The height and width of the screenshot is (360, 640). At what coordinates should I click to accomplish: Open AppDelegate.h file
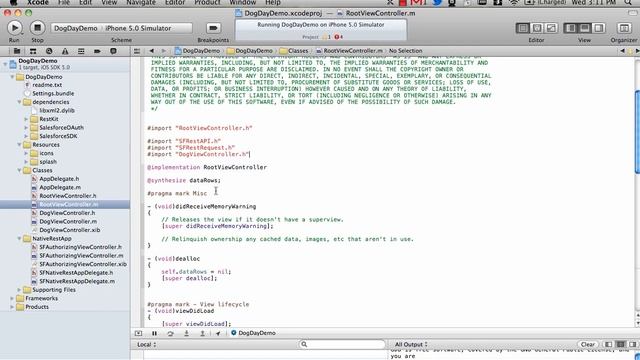[59, 179]
